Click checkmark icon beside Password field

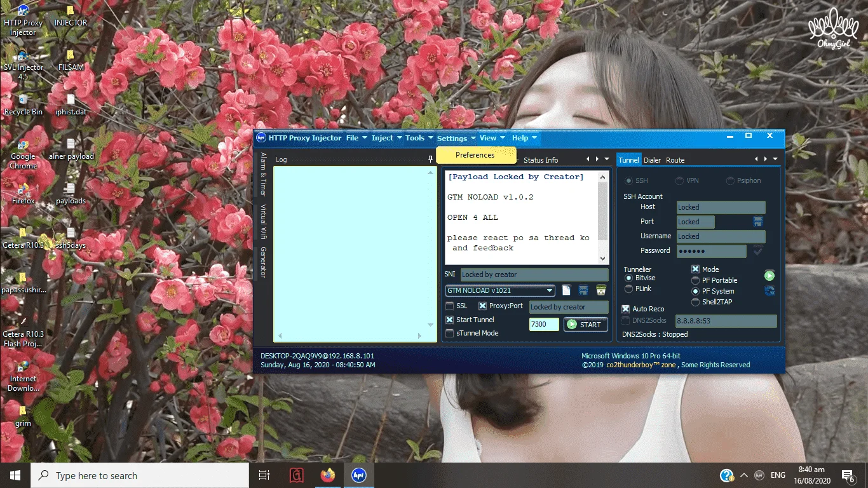[758, 251]
